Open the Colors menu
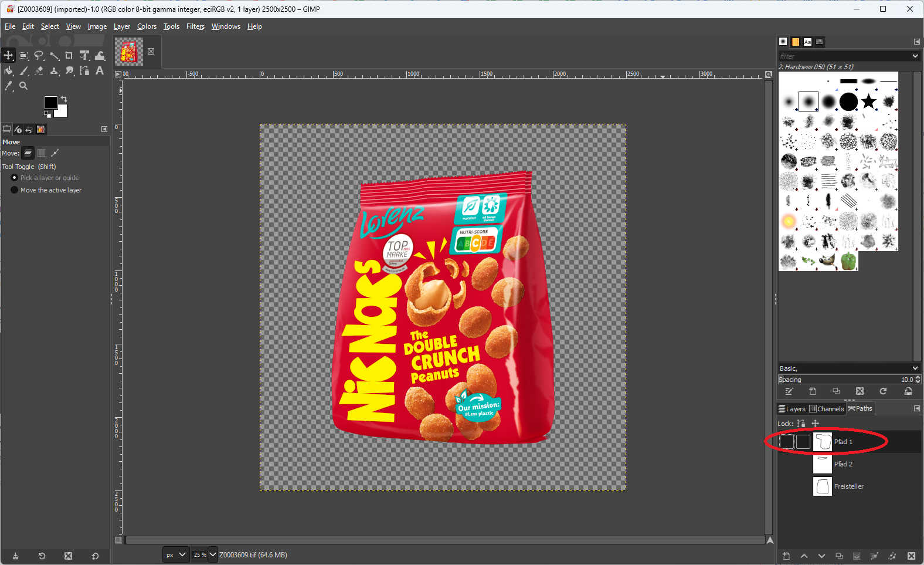924x565 pixels. click(x=147, y=26)
